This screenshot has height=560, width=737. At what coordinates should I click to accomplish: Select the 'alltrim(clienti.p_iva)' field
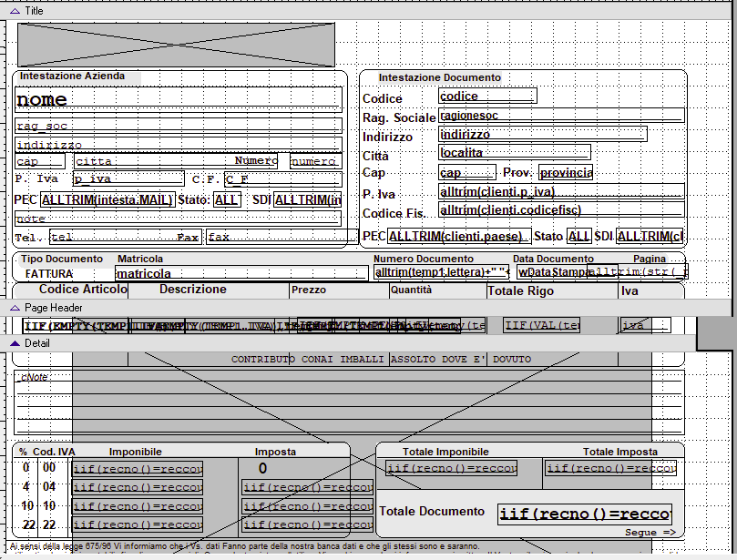[x=561, y=191]
